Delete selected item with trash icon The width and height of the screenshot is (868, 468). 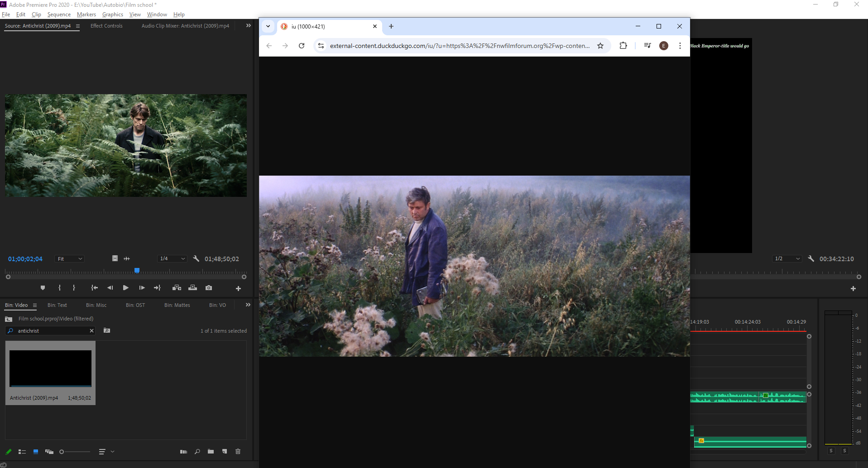point(238,452)
